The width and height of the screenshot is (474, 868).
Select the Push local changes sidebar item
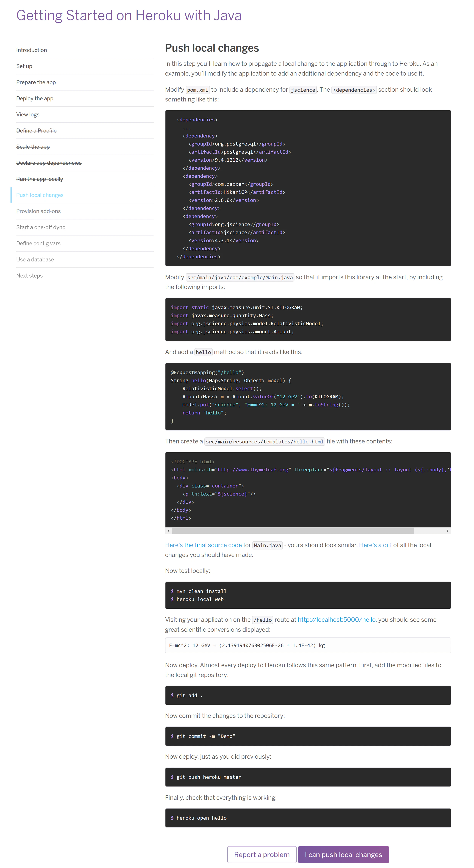click(40, 195)
